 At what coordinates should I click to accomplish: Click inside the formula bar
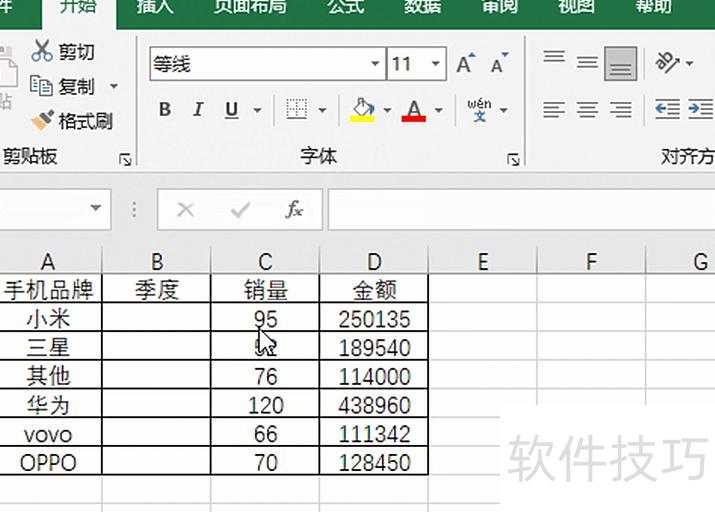coord(521,210)
